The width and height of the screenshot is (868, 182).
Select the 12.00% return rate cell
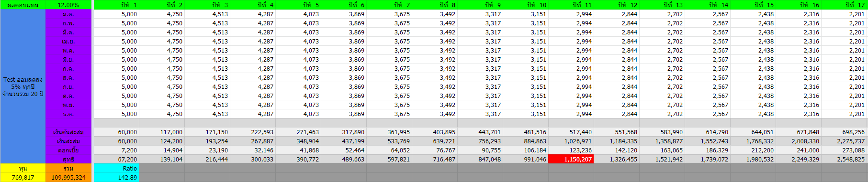(68, 5)
